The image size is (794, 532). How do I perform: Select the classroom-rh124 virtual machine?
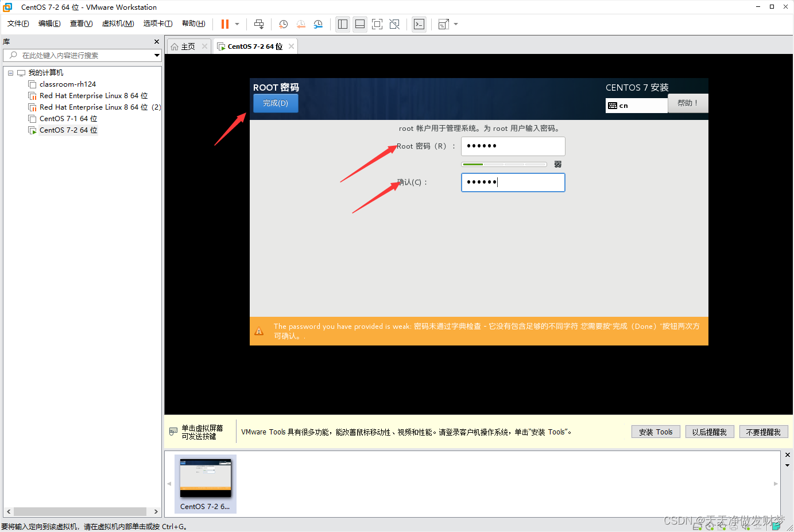point(68,84)
